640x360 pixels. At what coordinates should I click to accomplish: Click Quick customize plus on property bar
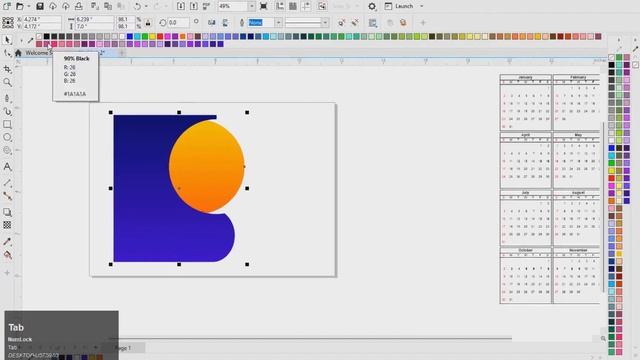tap(423, 23)
